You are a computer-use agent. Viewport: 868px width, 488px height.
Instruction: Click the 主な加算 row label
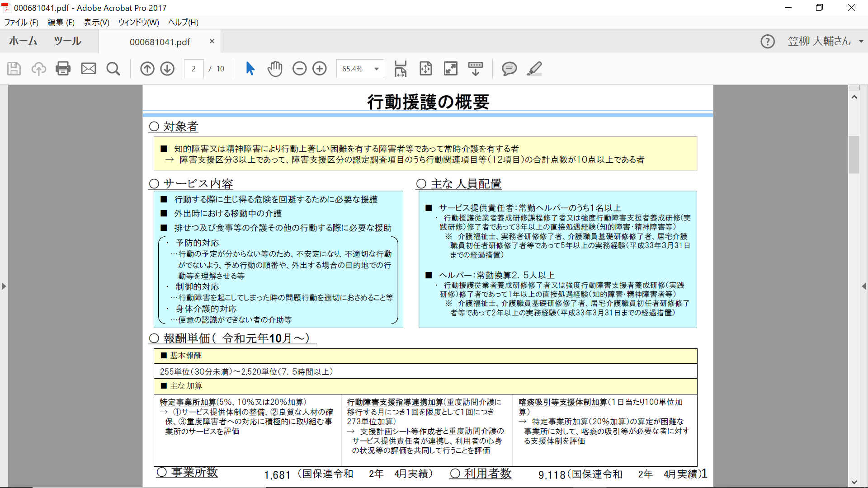tap(181, 386)
